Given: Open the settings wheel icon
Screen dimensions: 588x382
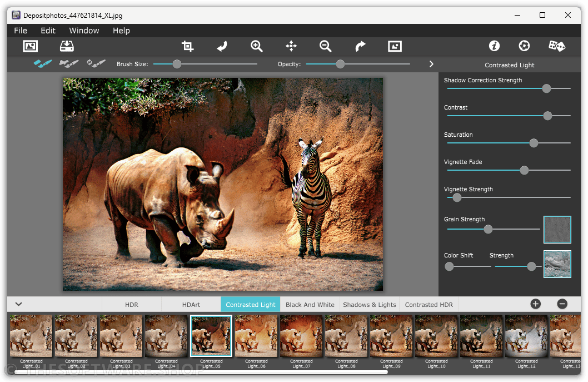Looking at the screenshot, I should [524, 46].
